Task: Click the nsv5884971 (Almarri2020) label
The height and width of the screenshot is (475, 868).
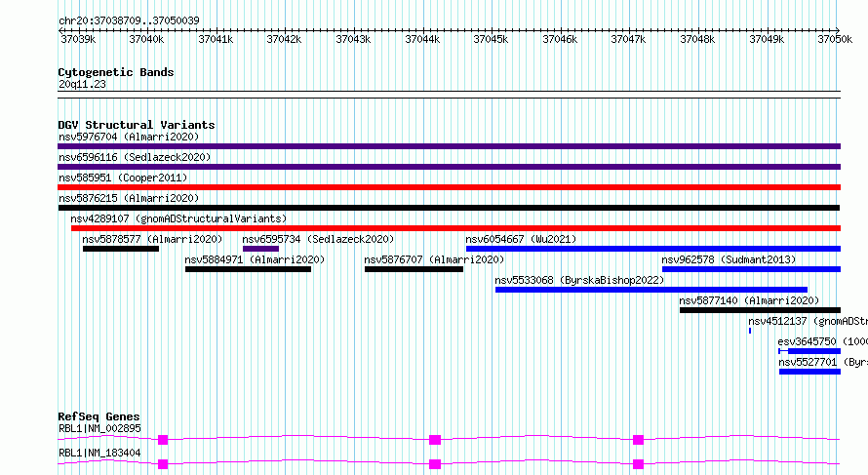Action: pos(255,259)
